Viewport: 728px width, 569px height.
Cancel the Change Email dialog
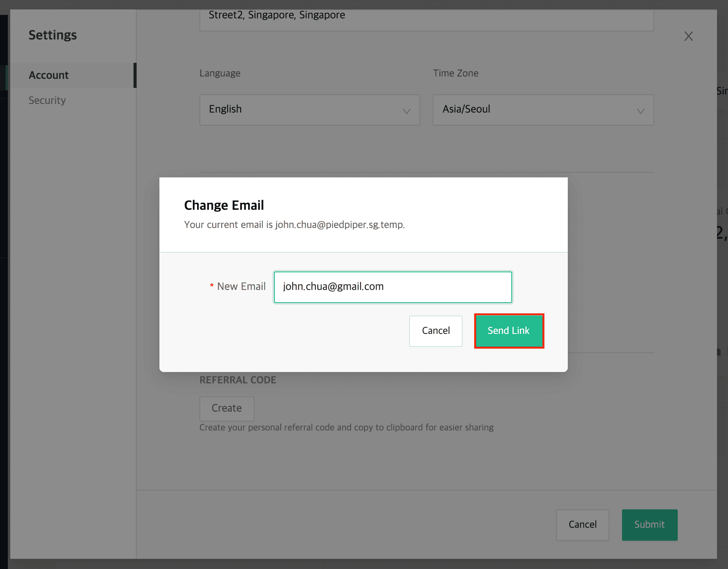point(436,331)
